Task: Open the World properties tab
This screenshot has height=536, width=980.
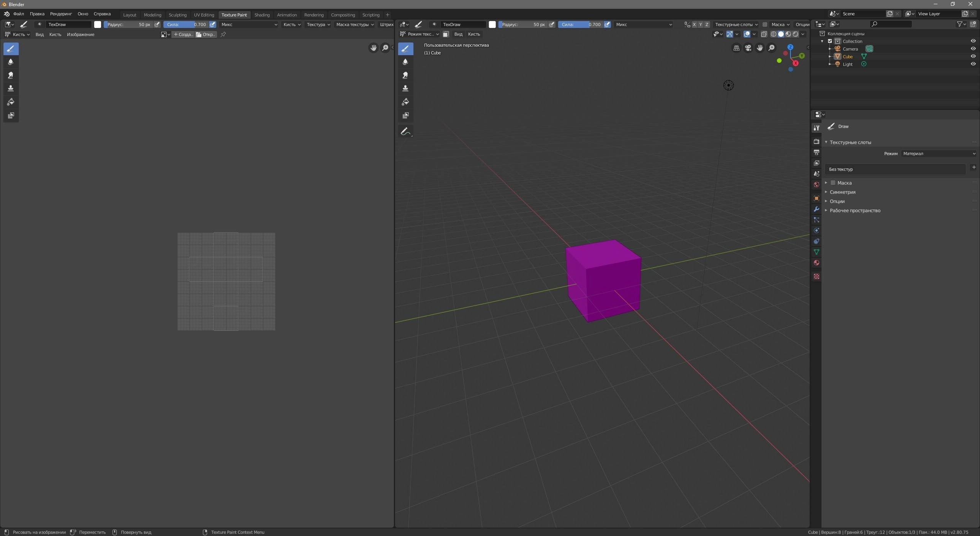Action: point(816,185)
